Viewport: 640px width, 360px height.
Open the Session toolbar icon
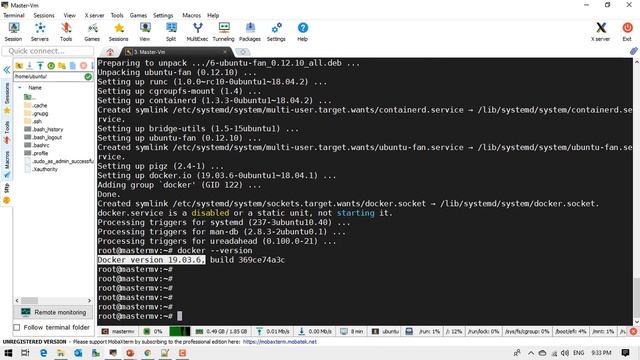click(13, 31)
